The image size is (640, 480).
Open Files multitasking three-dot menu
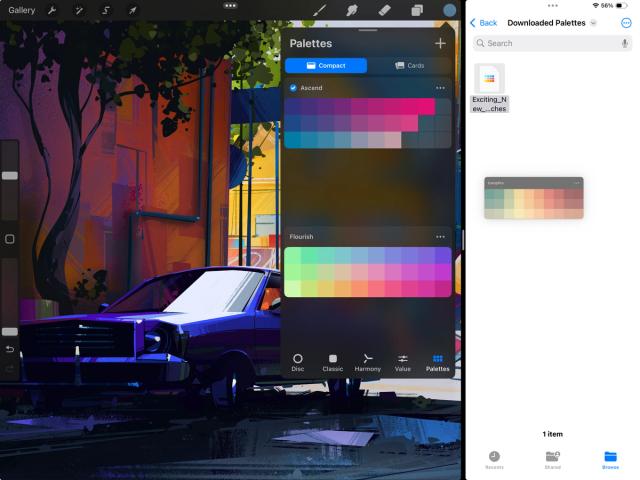pyautogui.click(x=553, y=6)
